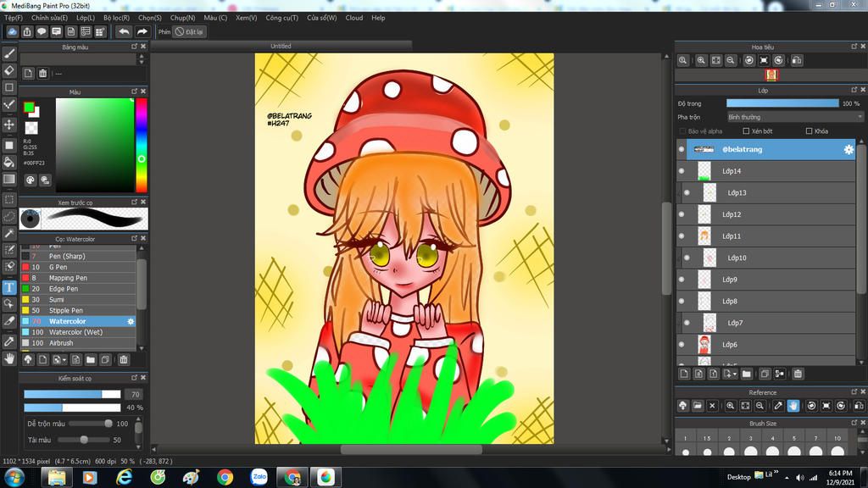Hide layer Lớp9

click(x=682, y=280)
